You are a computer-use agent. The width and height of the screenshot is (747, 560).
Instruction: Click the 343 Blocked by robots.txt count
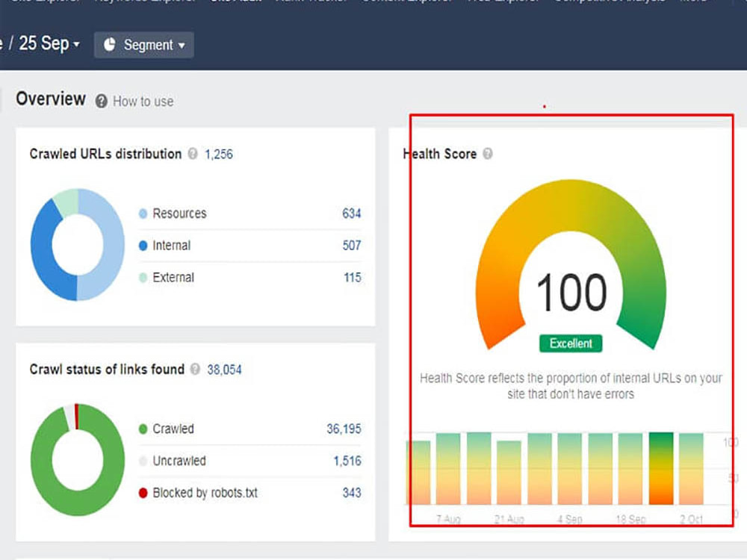352,492
